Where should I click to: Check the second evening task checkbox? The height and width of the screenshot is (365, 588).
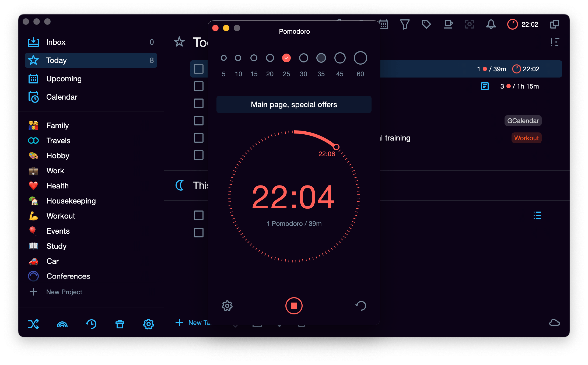[x=199, y=233]
